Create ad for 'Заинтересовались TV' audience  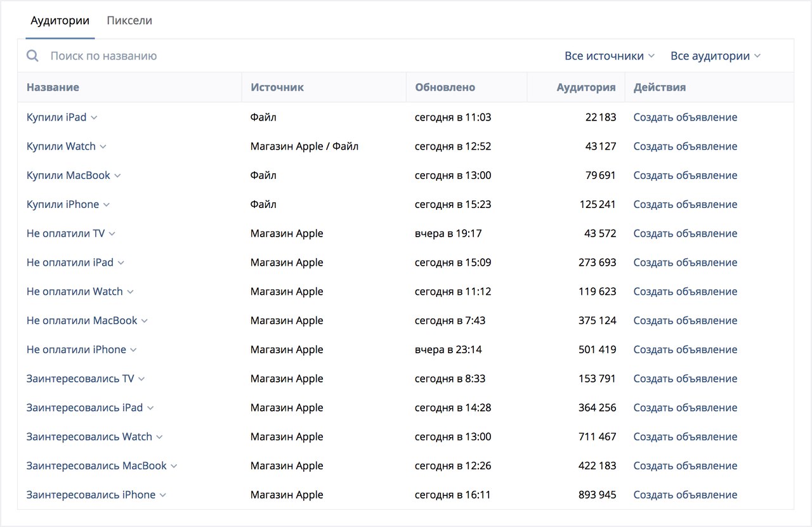click(x=685, y=379)
